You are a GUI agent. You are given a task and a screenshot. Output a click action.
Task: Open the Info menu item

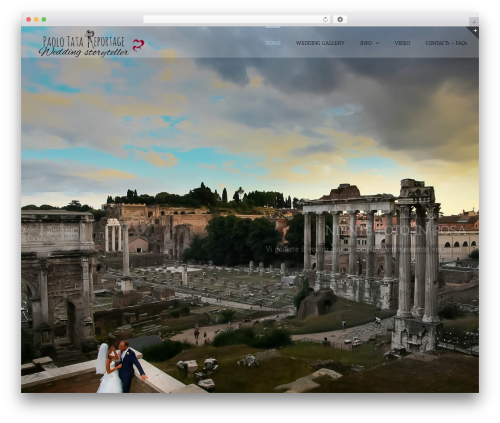(x=366, y=43)
